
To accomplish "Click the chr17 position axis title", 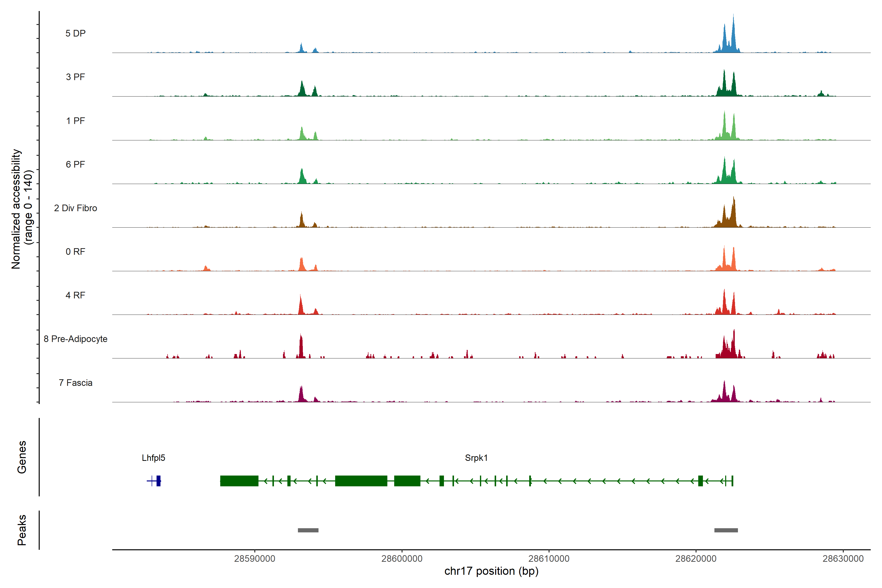I will [x=491, y=571].
